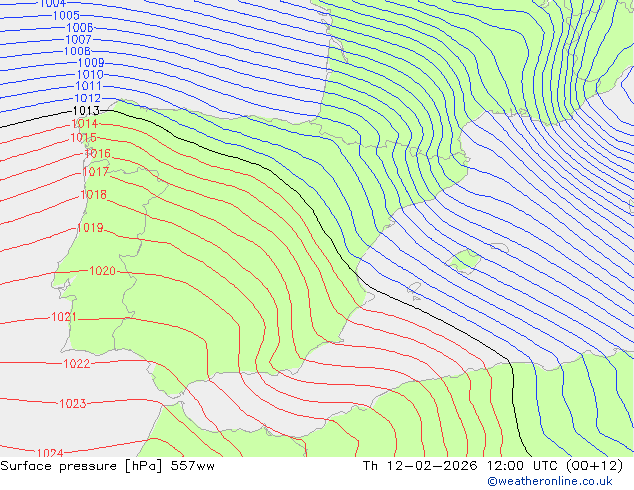Click the 1006 isobar label
634x490 pixels.
tap(80, 28)
